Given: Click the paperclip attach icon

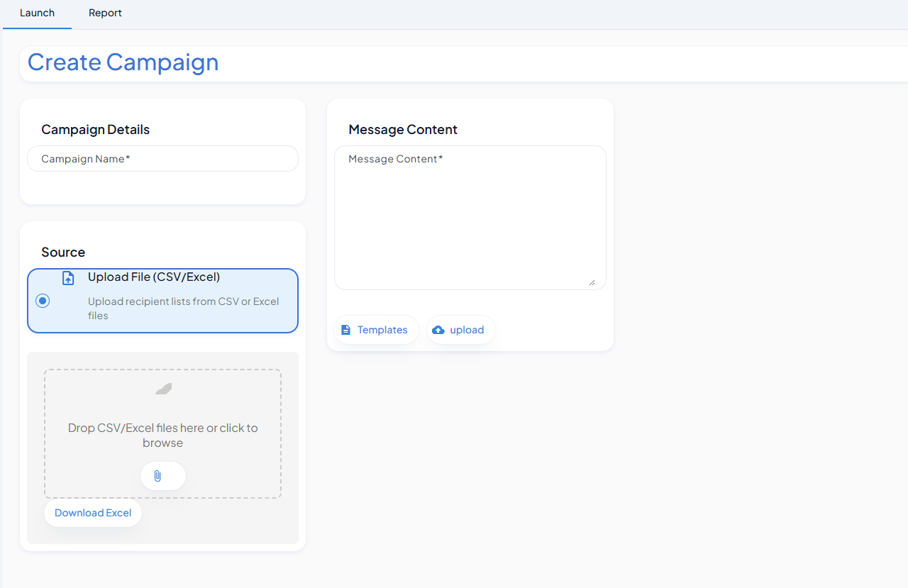Looking at the screenshot, I should click(x=157, y=476).
